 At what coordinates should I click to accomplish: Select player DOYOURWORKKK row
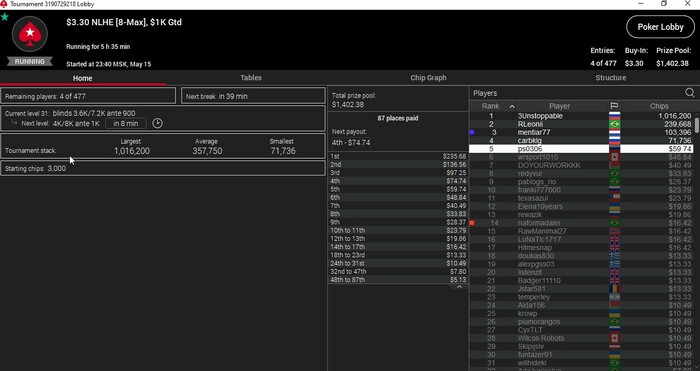tap(581, 165)
